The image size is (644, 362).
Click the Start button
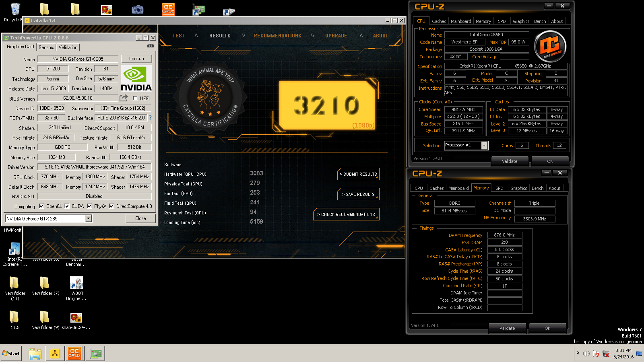11,354
